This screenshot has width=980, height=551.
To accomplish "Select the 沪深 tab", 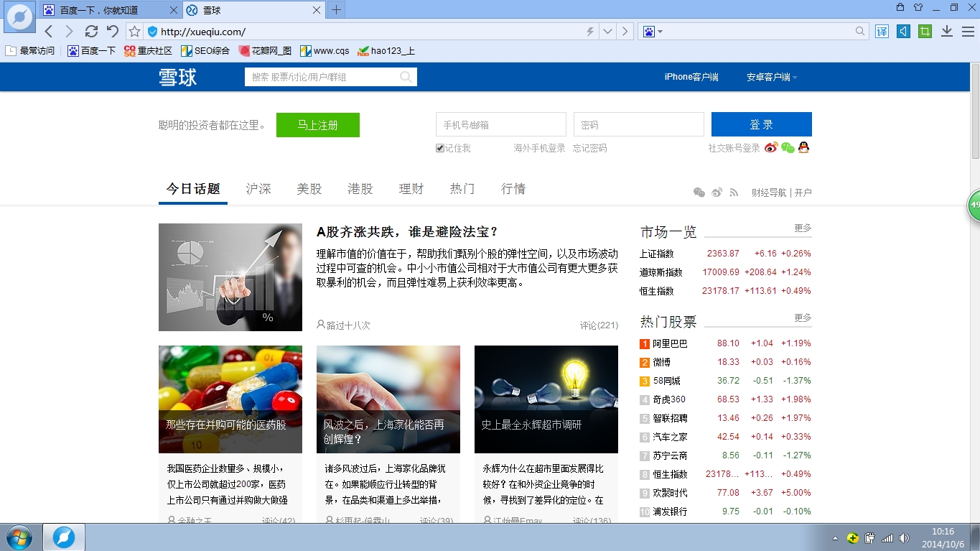I will pyautogui.click(x=258, y=189).
